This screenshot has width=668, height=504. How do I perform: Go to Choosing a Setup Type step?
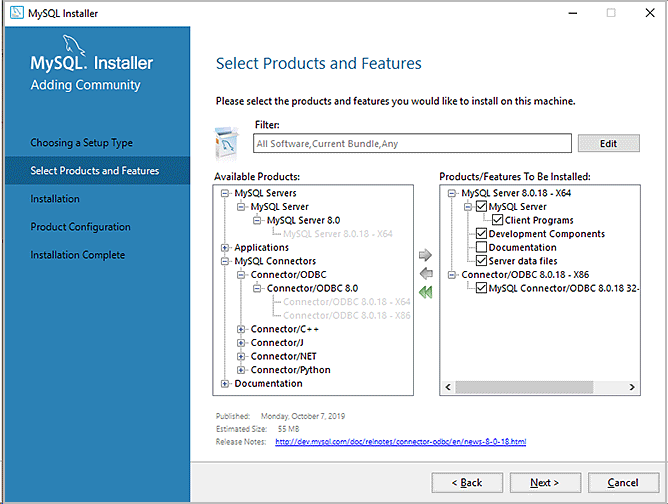pos(81,143)
